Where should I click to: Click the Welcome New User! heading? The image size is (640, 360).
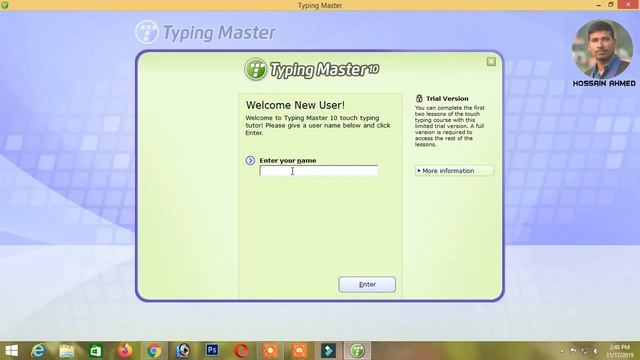coord(295,105)
